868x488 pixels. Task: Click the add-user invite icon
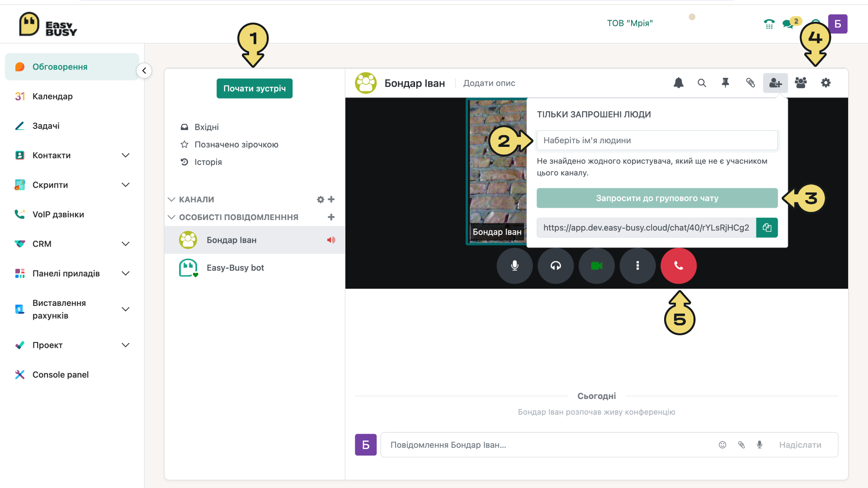coord(775,83)
